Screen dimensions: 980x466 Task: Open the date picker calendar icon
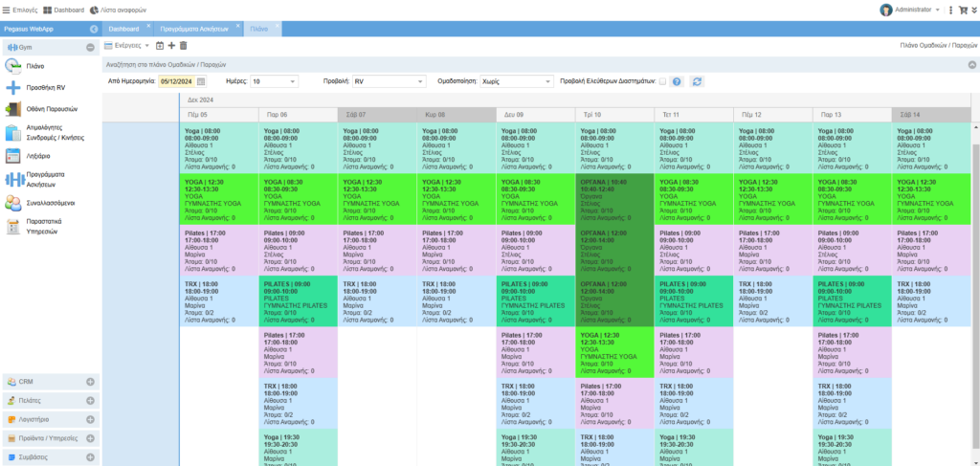pyautogui.click(x=201, y=81)
